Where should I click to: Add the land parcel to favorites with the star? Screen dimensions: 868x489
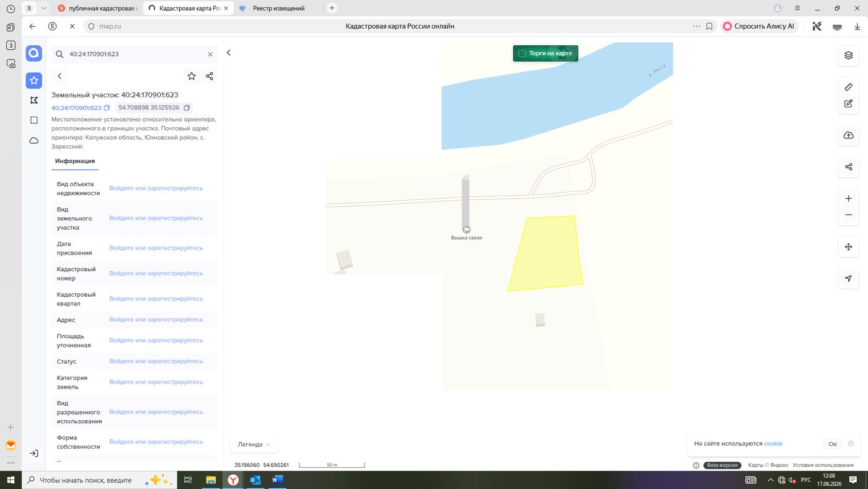pos(192,76)
